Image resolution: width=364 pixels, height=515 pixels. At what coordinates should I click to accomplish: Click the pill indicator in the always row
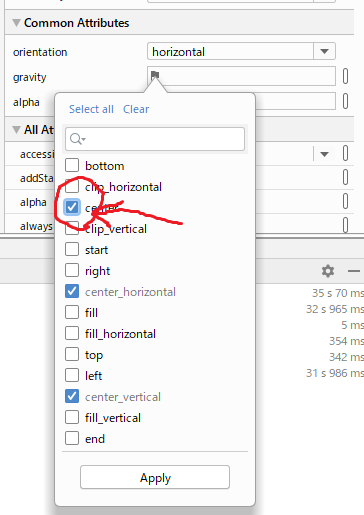point(345,225)
